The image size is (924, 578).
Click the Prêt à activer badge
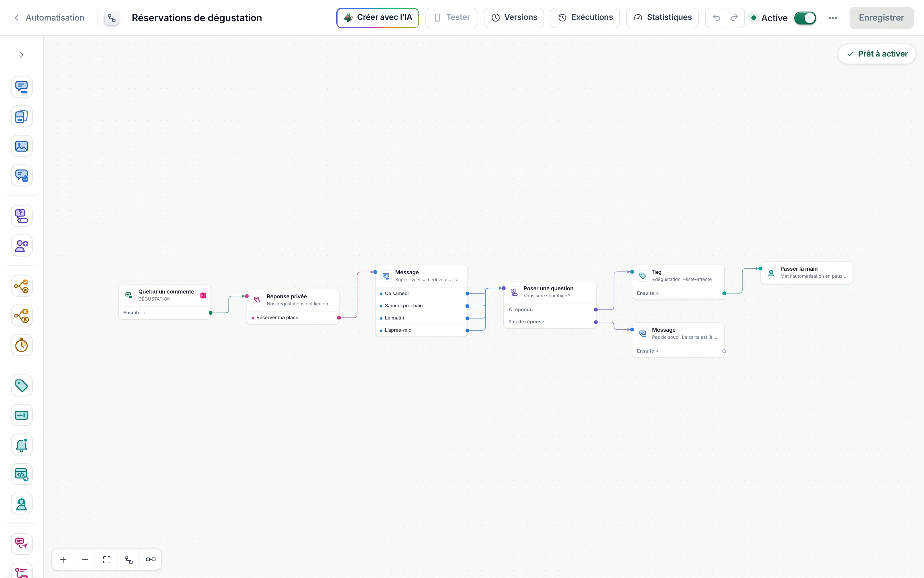[x=877, y=54]
